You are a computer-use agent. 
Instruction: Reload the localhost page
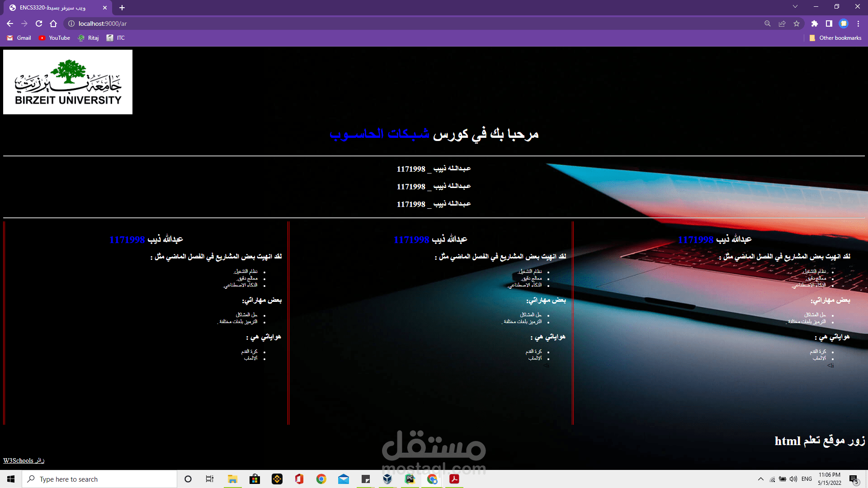pos(39,23)
